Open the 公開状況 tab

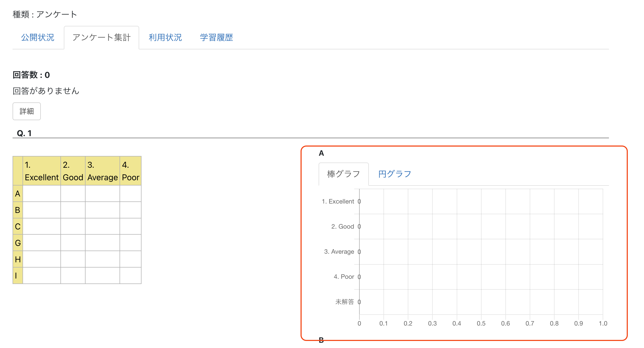tap(38, 38)
